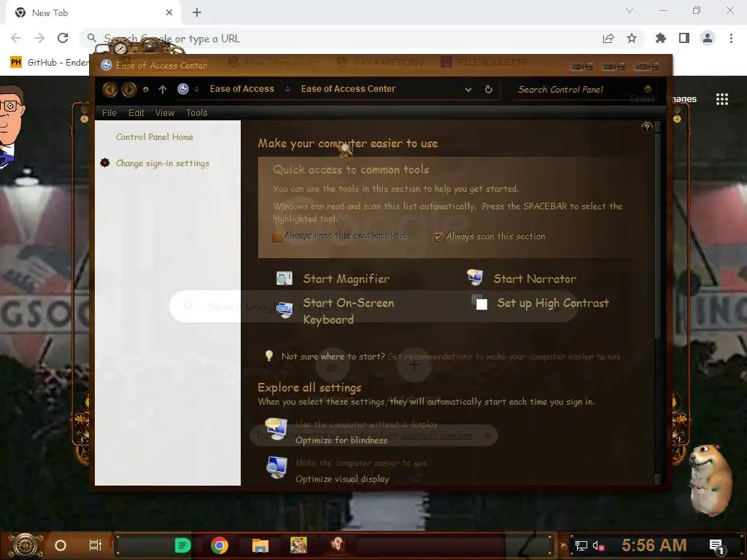Open green notes app on taskbar
Image resolution: width=747 pixels, height=560 pixels.
click(182, 545)
